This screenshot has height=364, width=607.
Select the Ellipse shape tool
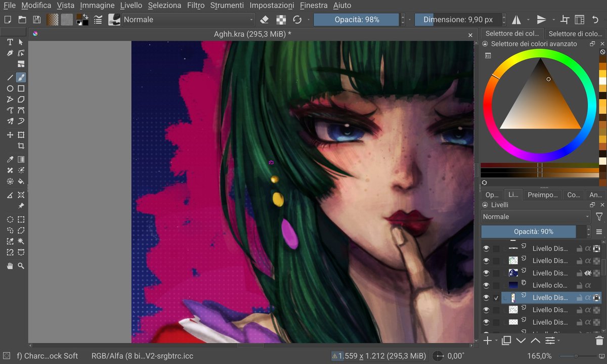(x=10, y=88)
